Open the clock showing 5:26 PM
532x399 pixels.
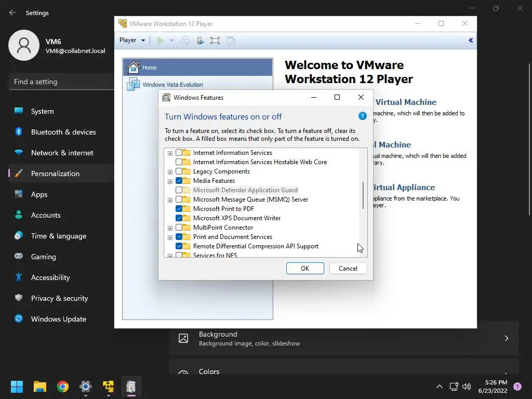pos(493,387)
